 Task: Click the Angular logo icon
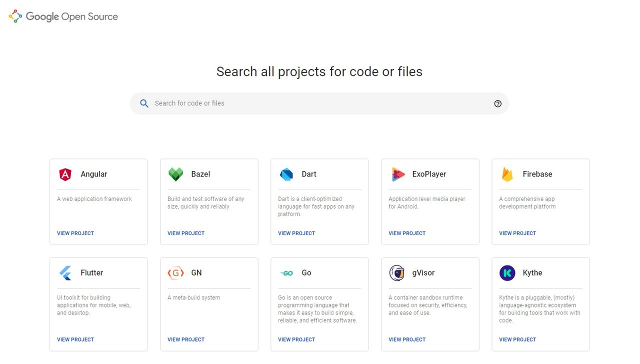click(x=65, y=174)
